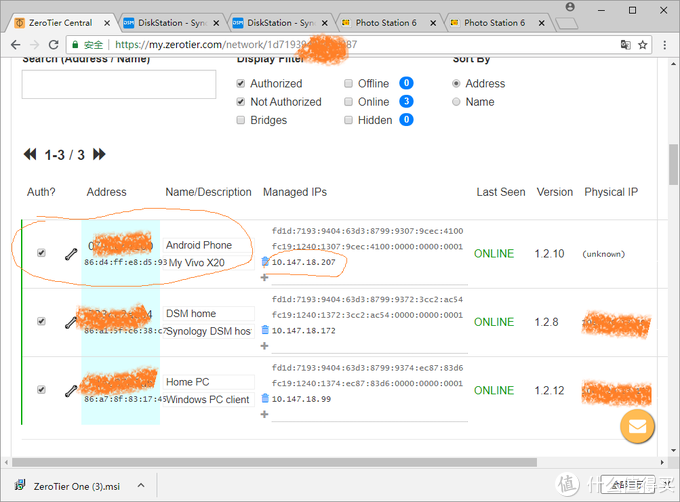The width and height of the screenshot is (680, 502).
Task: Sort members by Name
Action: click(x=457, y=102)
